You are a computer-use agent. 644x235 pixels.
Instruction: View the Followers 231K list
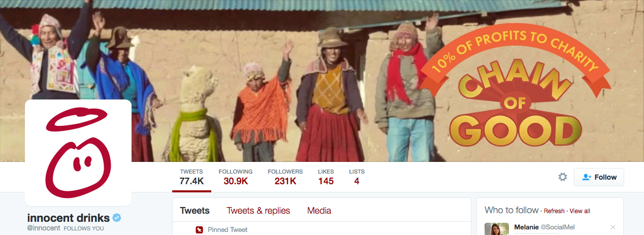285,177
